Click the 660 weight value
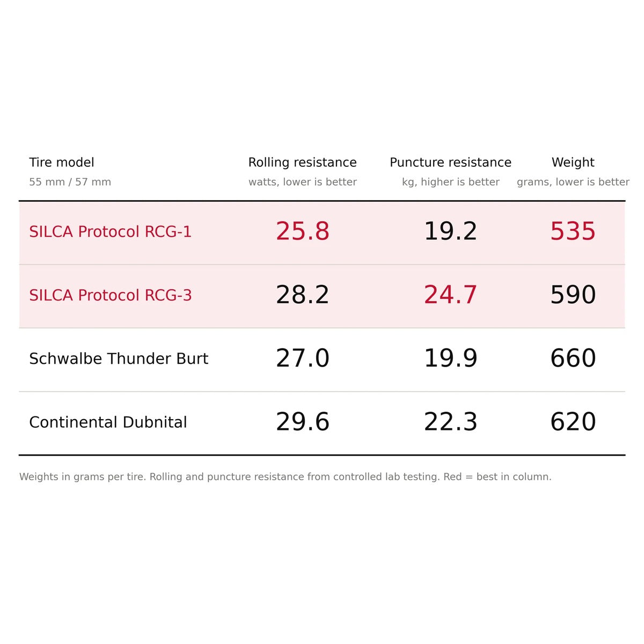The height and width of the screenshot is (644, 644). click(573, 358)
